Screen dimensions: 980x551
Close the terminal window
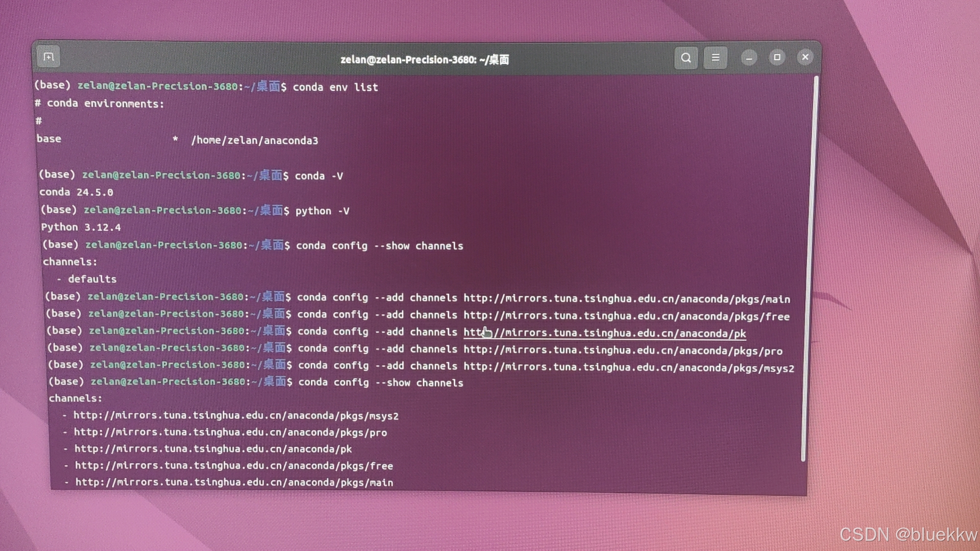click(805, 57)
